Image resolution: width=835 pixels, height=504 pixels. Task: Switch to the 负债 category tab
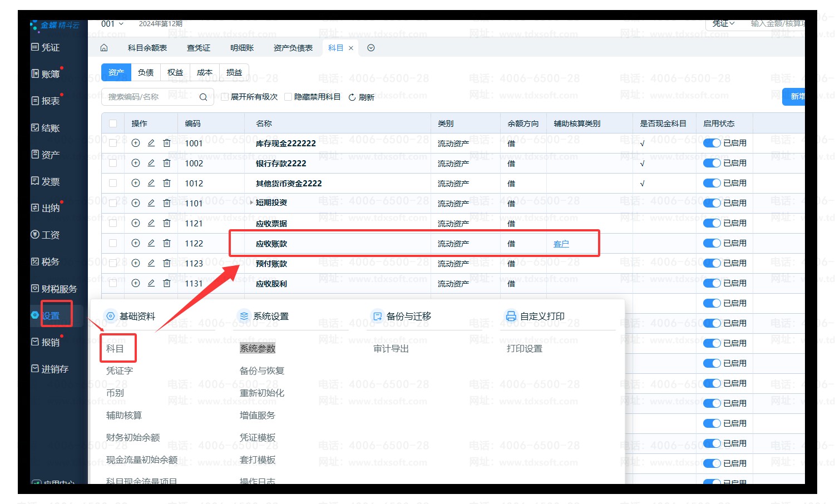[x=146, y=72]
